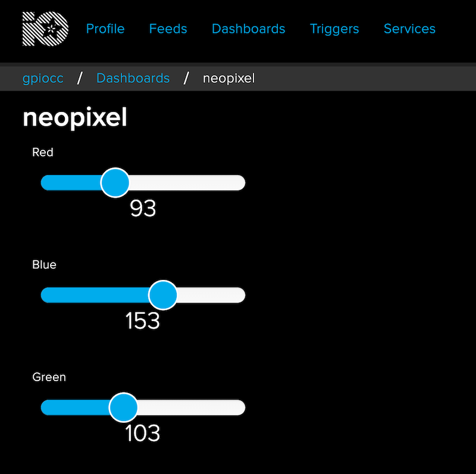Screen dimensions: 476x474
Task: Go to the Feeds section
Action: point(168,29)
